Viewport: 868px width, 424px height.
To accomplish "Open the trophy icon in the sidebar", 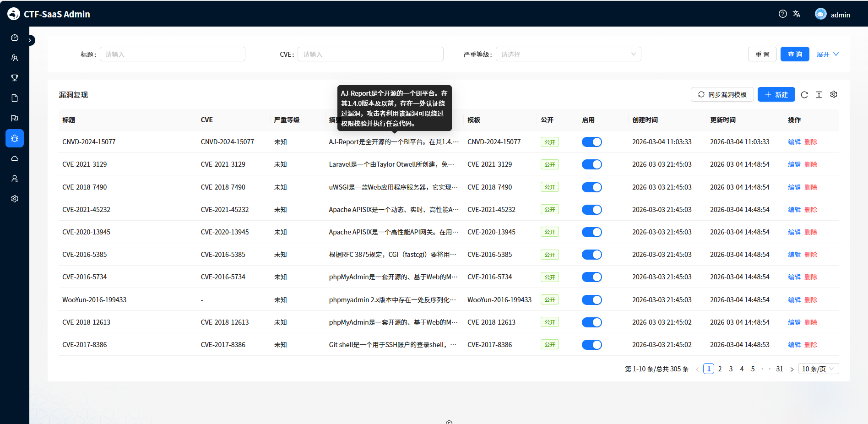I will click(x=15, y=78).
